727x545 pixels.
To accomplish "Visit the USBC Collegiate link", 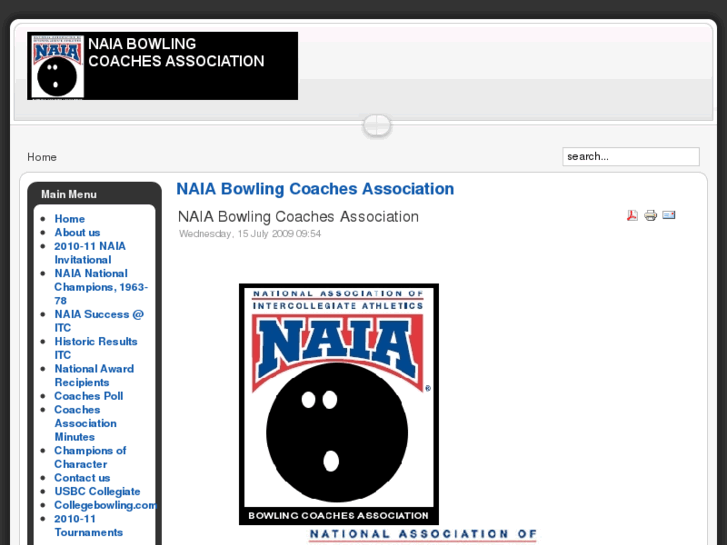I will pos(97,492).
